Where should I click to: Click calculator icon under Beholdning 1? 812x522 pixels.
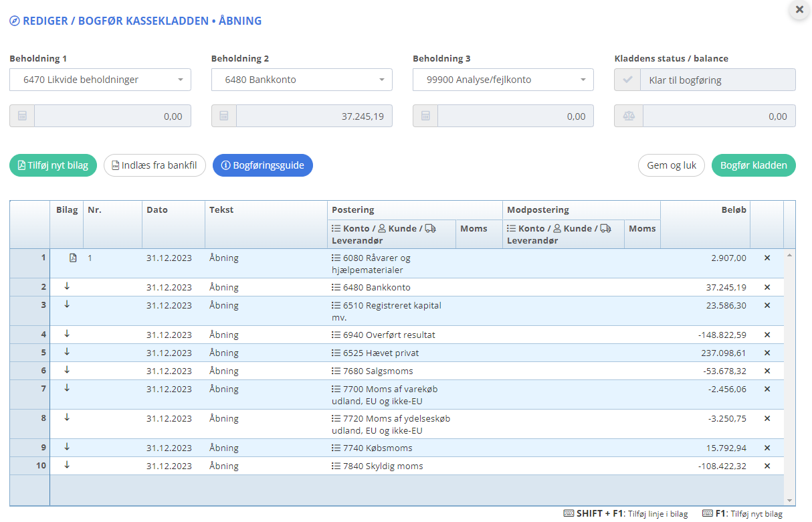click(22, 116)
